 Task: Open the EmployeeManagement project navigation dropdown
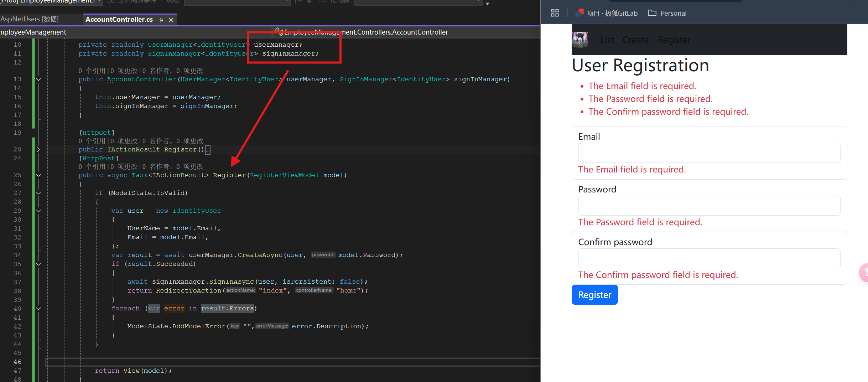[x=135, y=32]
